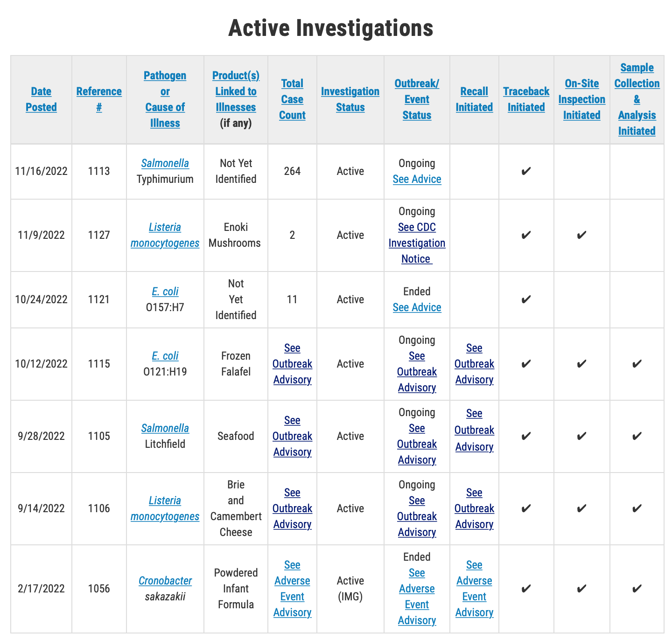Click E. coli link for O121:H19
Viewport: 672px width, 640px height.
click(165, 356)
